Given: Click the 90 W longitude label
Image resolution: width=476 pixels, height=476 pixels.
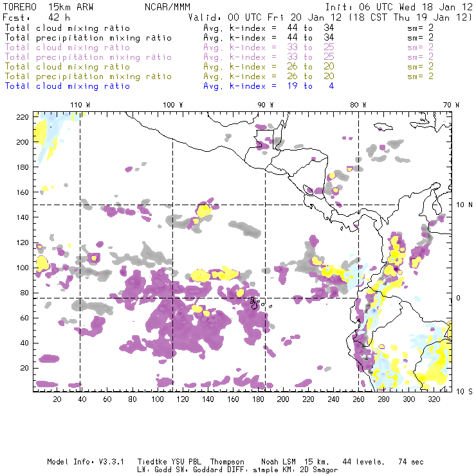Looking at the screenshot, I should [x=265, y=105].
